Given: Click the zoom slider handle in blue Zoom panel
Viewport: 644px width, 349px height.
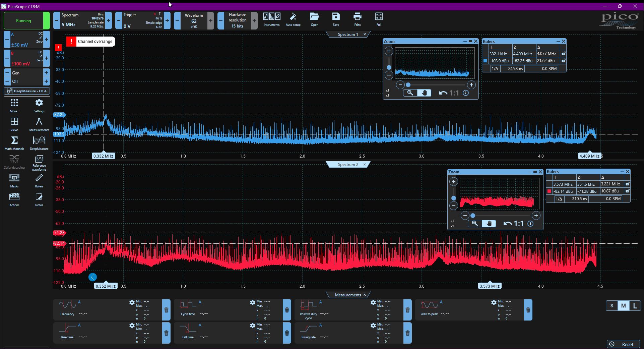Looking at the screenshot, I should (x=389, y=67).
